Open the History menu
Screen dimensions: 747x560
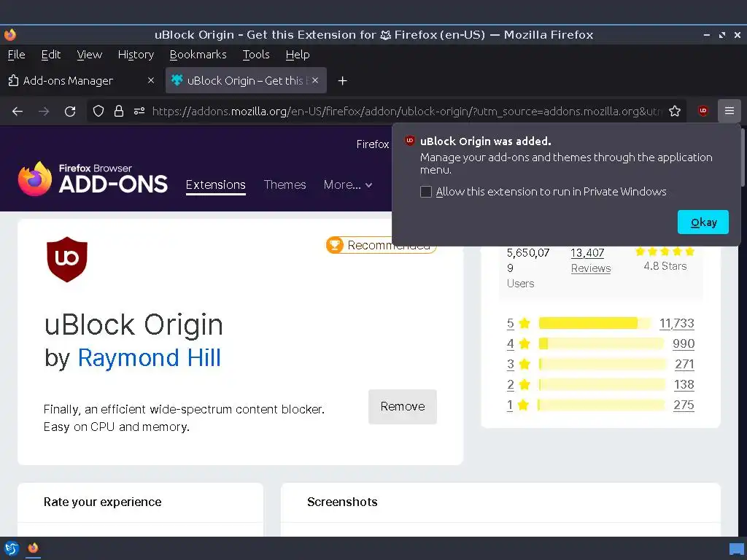[x=136, y=55]
